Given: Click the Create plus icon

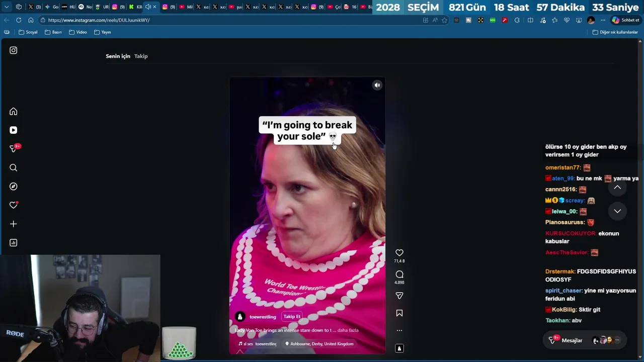Looking at the screenshot, I should pos(14,224).
